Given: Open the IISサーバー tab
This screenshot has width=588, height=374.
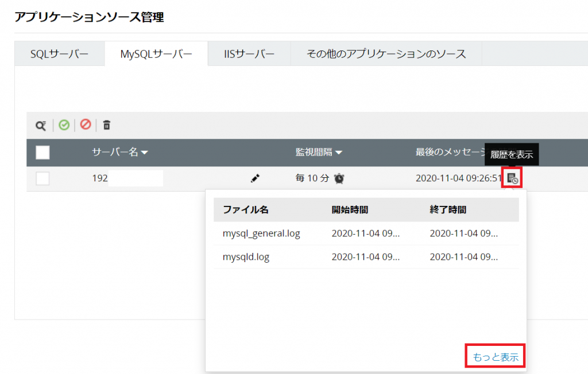Looking at the screenshot, I should (x=249, y=53).
